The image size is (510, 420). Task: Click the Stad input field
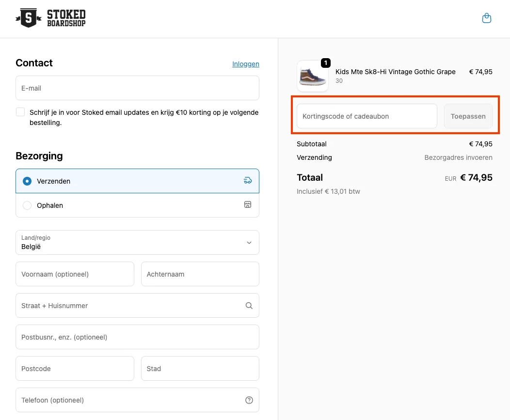tap(200, 369)
